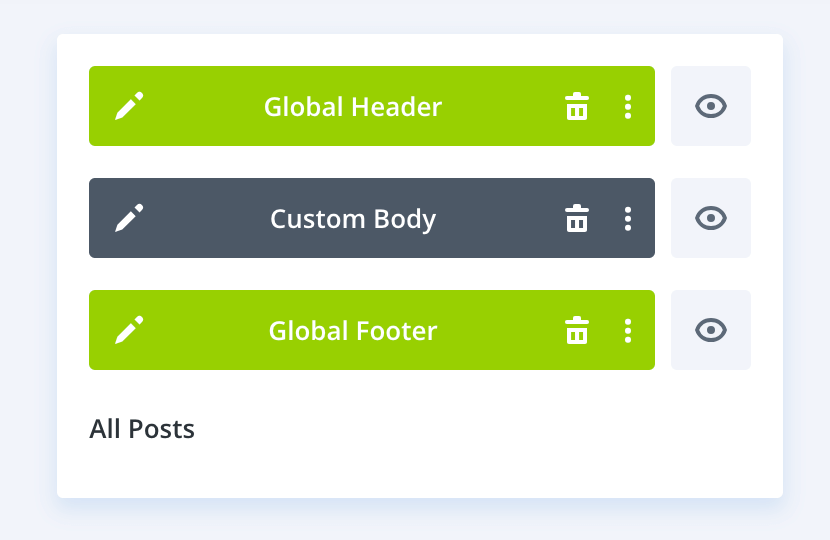Trash the Global Footer layout
Viewport: 830px width, 540px height.
point(577,330)
